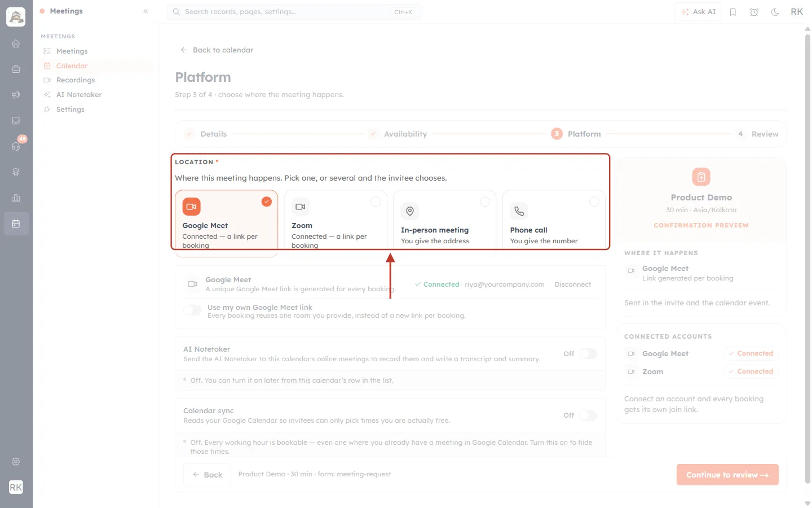The height and width of the screenshot is (508, 812).
Task: Click the Continue to review button
Action: tap(727, 475)
